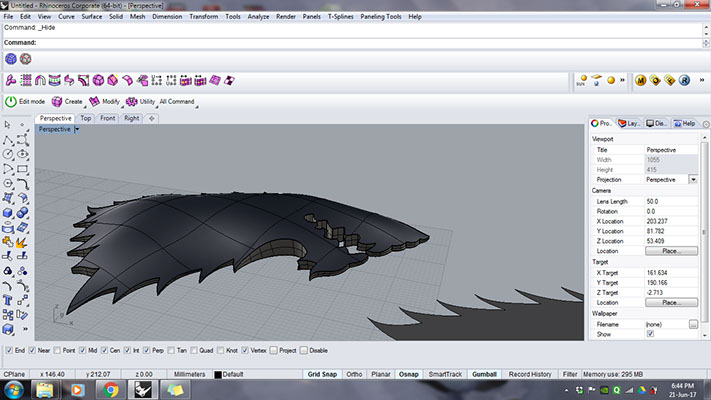Click the boolean union spheres tool

coord(22,213)
